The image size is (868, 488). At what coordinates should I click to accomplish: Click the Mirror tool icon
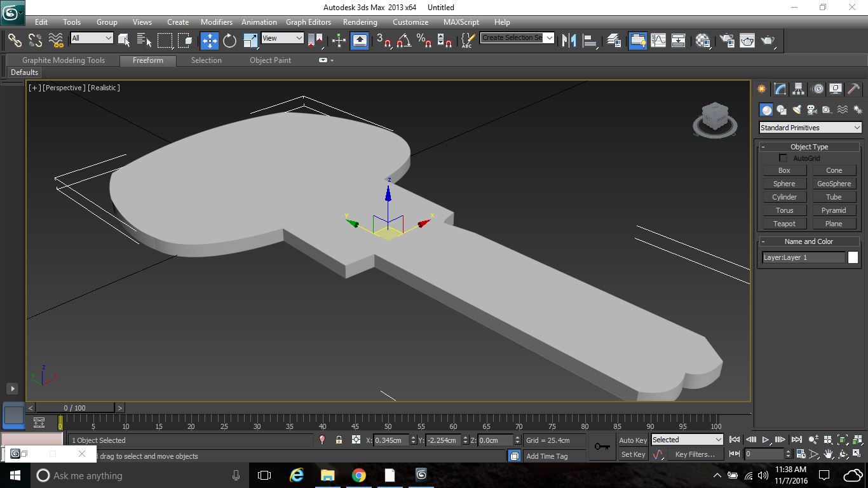point(570,41)
